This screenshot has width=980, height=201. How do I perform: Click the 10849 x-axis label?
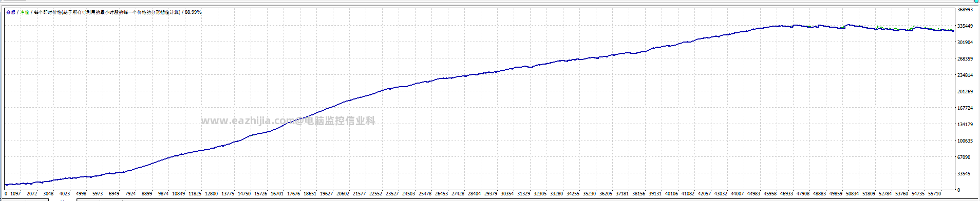tap(179, 194)
